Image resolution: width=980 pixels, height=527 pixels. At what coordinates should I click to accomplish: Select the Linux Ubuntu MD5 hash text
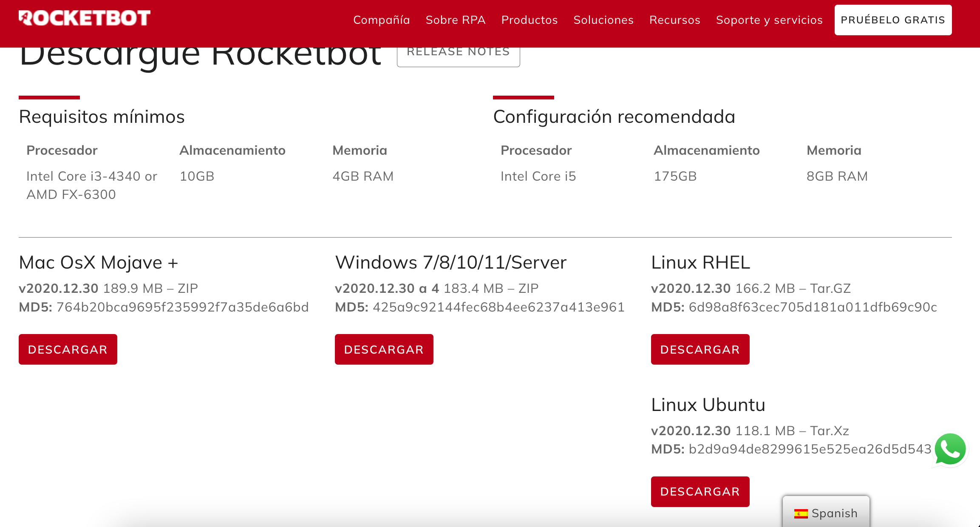(810, 449)
